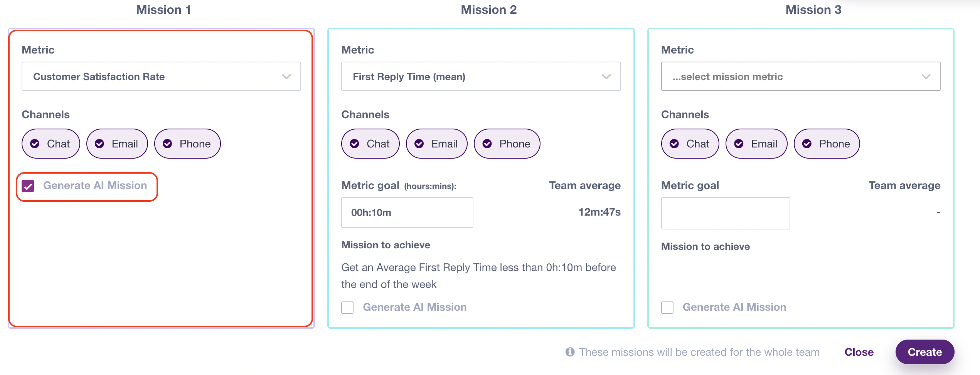The image size is (980, 375).
Task: Toggle Phone channel in Mission 3
Action: click(x=827, y=144)
